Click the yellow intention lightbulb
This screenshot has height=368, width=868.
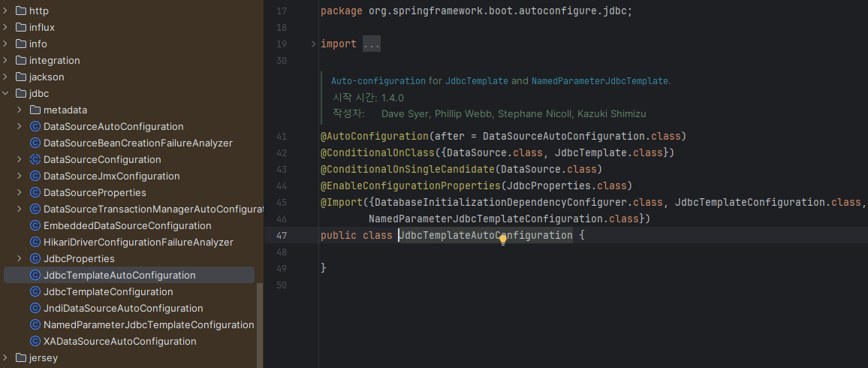click(502, 240)
